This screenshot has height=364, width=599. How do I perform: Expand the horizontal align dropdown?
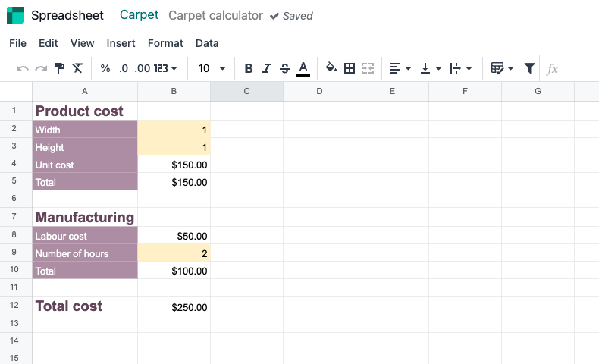pos(400,68)
